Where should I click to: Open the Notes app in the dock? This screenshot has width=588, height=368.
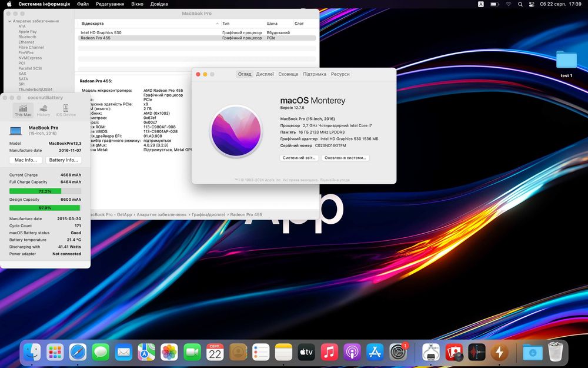coord(283,352)
